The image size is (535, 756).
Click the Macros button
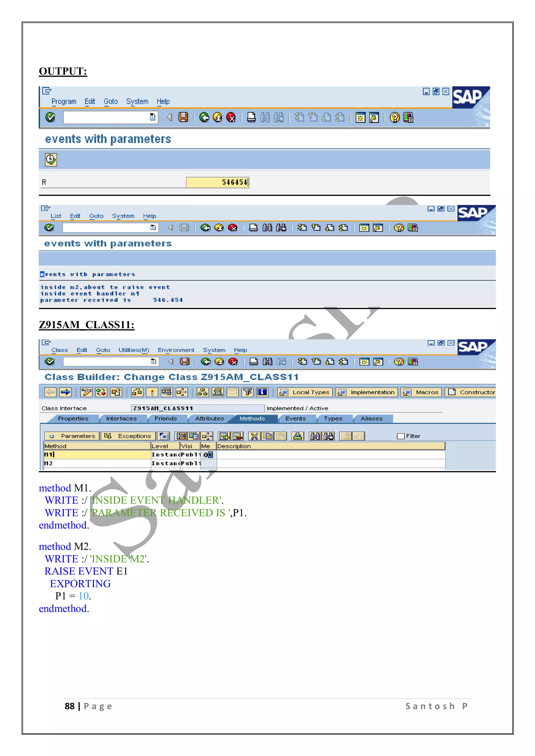pyautogui.click(x=421, y=392)
